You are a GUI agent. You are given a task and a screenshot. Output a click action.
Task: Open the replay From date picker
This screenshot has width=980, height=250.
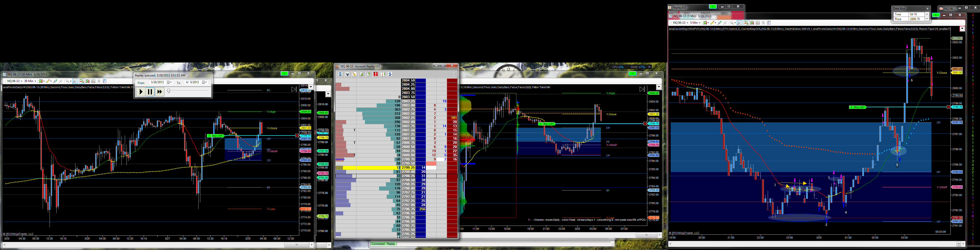169,83
